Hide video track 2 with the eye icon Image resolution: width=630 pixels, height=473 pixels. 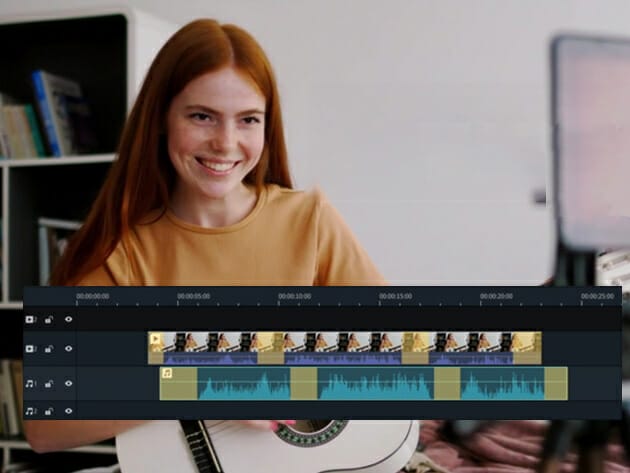(x=69, y=320)
